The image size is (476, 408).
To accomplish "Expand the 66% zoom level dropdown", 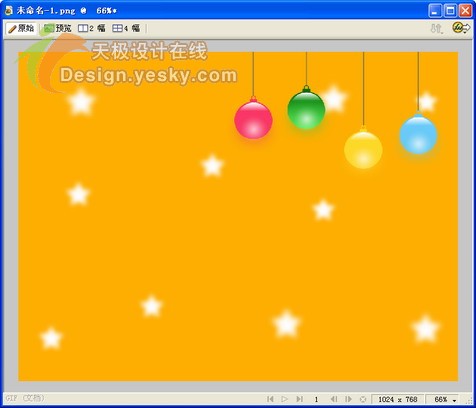I will click(x=445, y=399).
